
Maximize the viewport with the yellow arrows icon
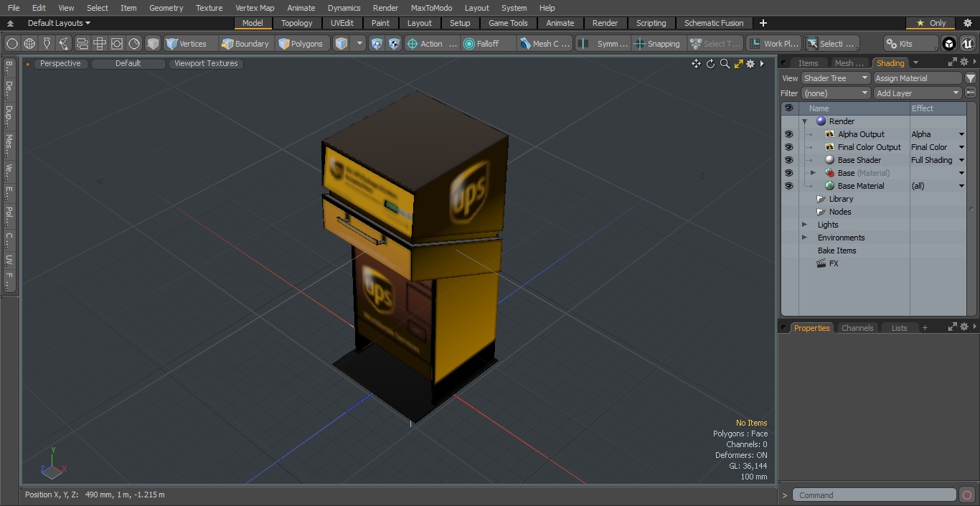[738, 64]
